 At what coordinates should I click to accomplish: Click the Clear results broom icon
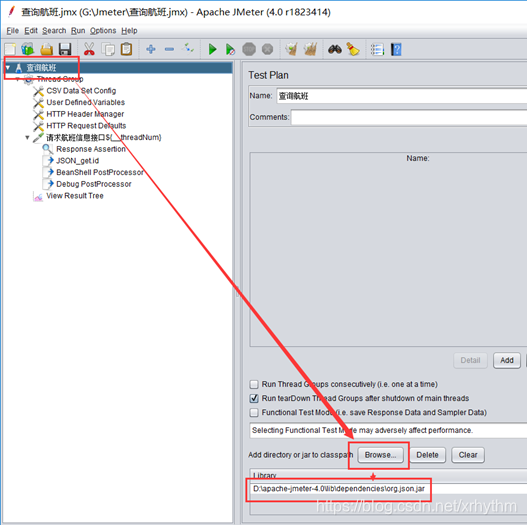coord(291,49)
